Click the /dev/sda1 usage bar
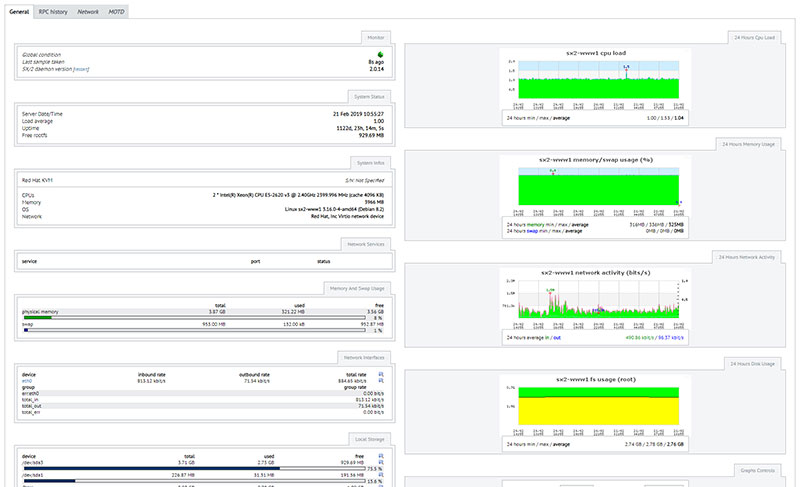800x487 pixels. 194,480
